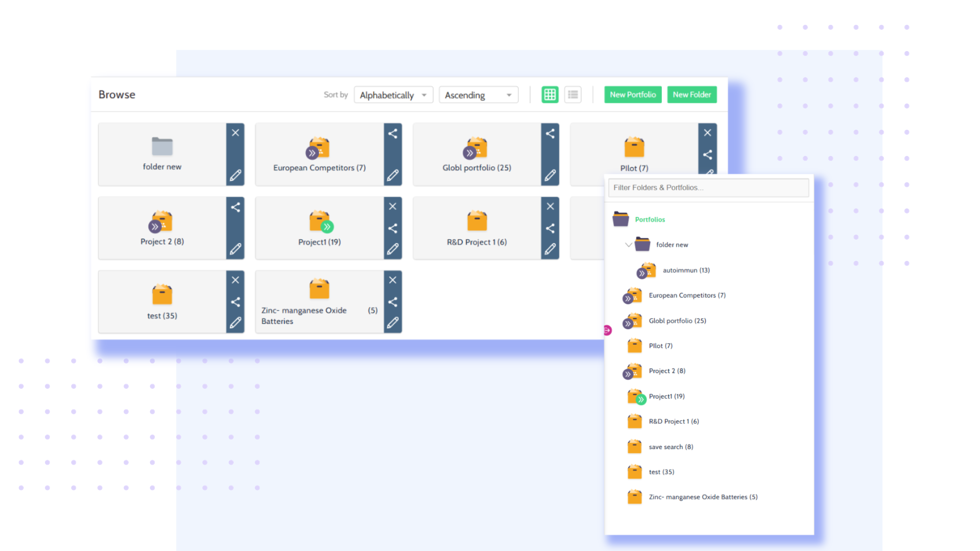The width and height of the screenshot is (980, 551).
Task: Share the European Competitors portfolio
Action: (x=392, y=133)
